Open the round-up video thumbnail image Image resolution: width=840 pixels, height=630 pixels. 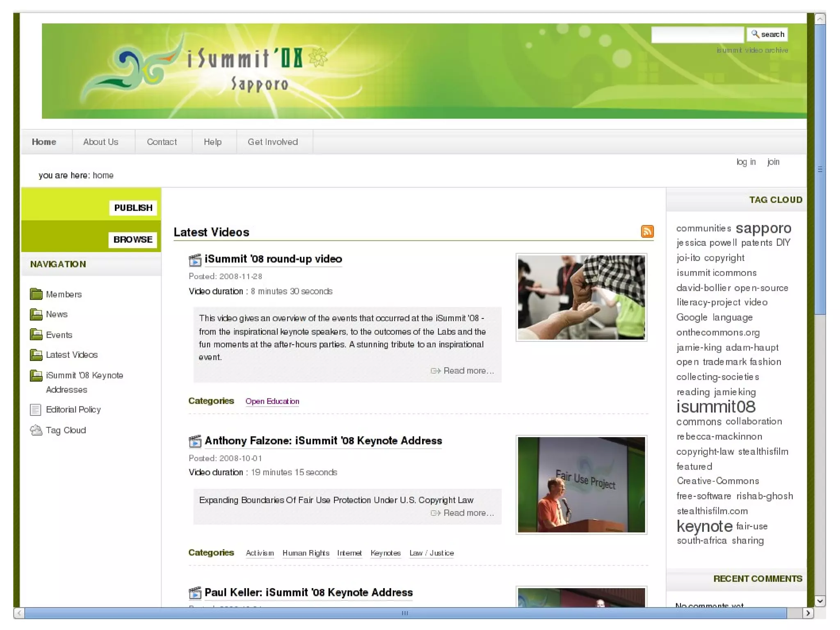point(581,297)
